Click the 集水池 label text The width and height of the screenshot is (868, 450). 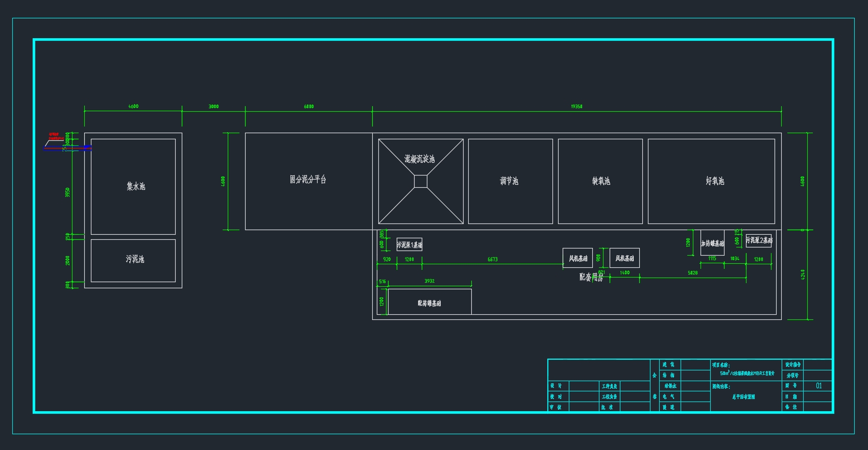136,187
